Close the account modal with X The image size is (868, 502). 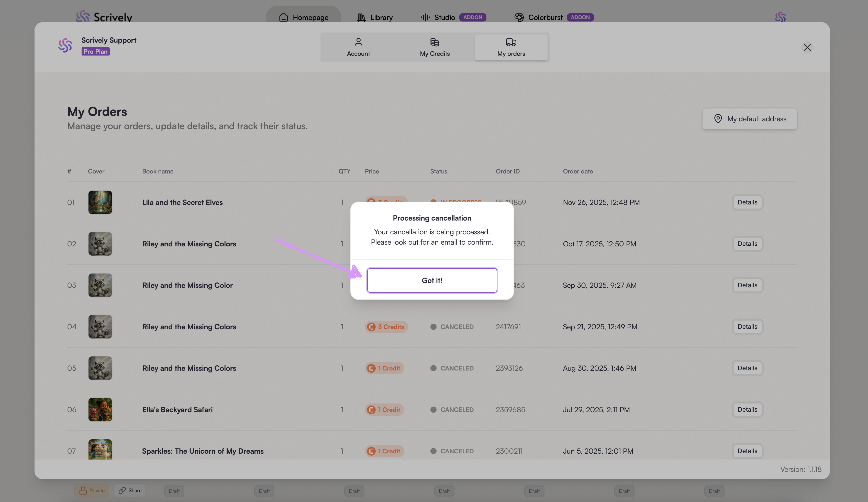pos(807,47)
